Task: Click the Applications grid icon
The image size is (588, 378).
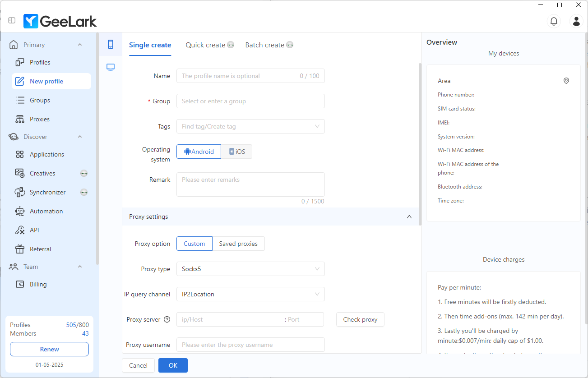Action: coord(20,154)
